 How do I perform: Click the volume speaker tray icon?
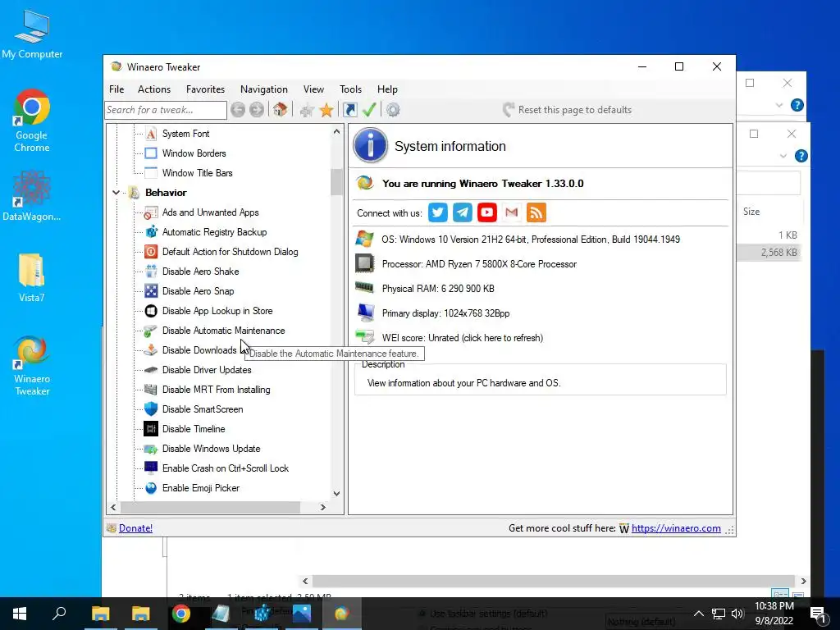point(737,614)
